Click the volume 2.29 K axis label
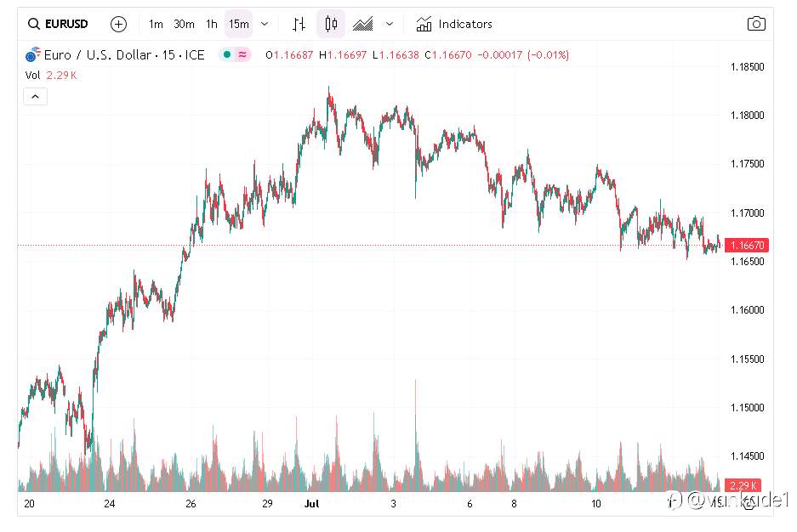This screenshot has width=797, height=532. [x=743, y=485]
